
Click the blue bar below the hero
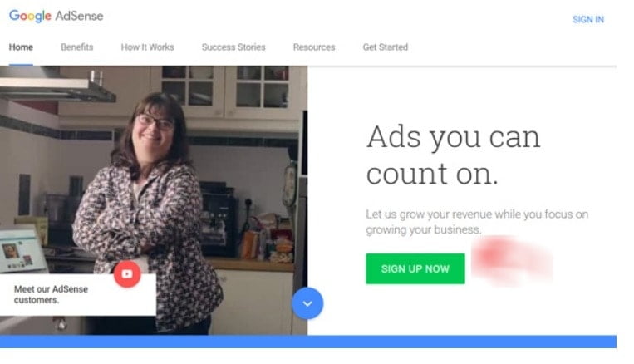click(308, 342)
